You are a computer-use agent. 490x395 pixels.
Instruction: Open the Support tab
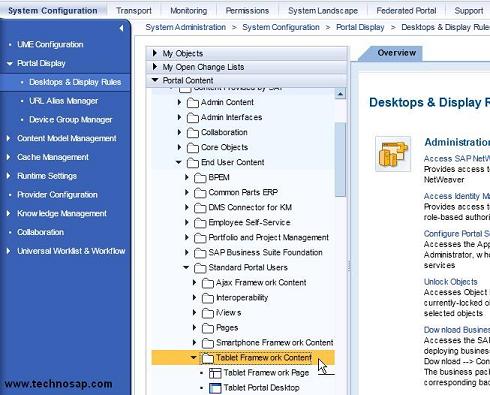click(469, 11)
